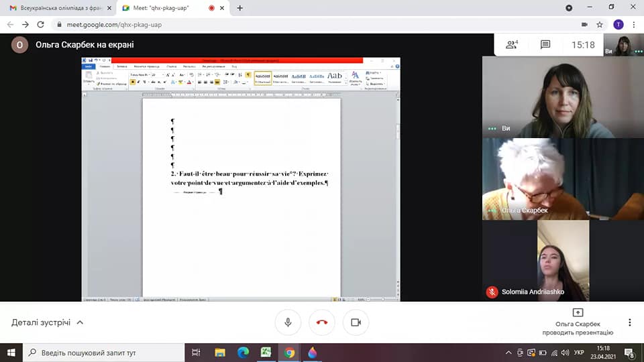
Task: Open the meeting chat panel
Action: (545, 45)
